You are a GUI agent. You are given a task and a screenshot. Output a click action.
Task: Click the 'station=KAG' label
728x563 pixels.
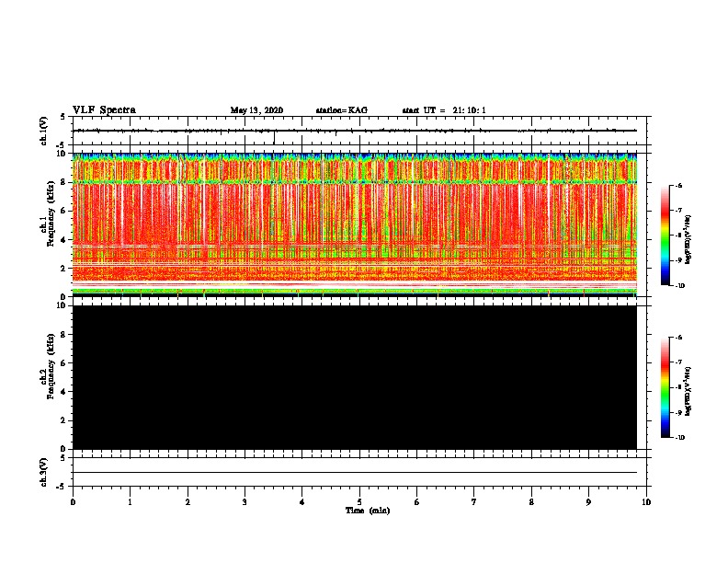click(341, 110)
